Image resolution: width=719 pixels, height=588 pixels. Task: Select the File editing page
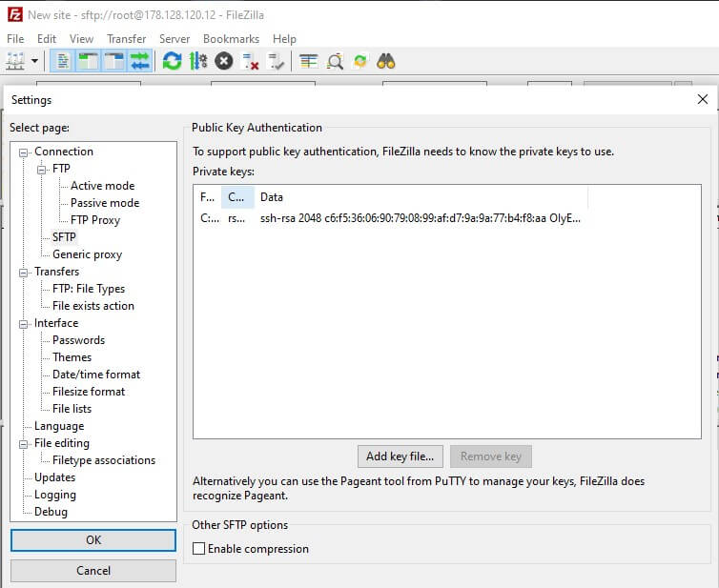(x=62, y=443)
